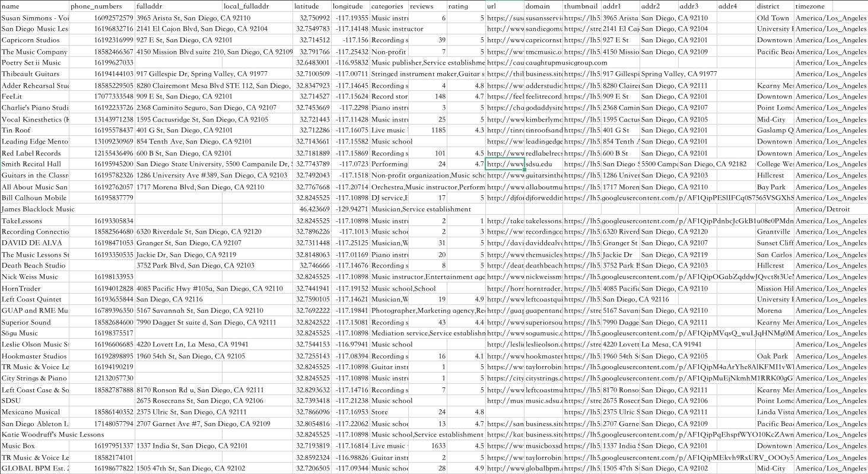The image size is (868, 474).
Task: Select the 'longitude' header cell
Action: coord(350,6)
